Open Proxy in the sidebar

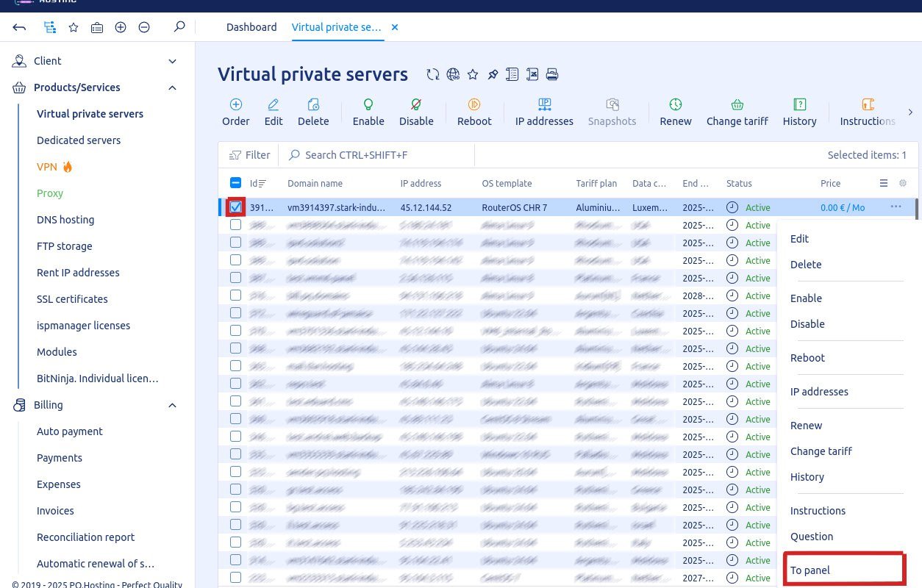point(50,193)
